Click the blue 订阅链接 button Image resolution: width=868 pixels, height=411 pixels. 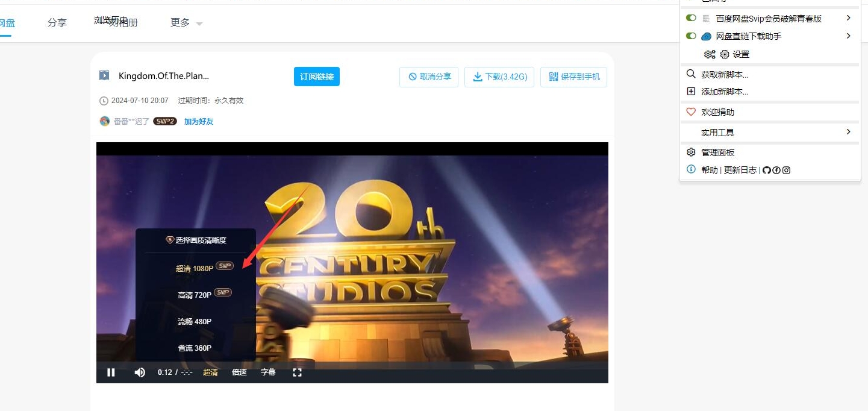tap(317, 77)
